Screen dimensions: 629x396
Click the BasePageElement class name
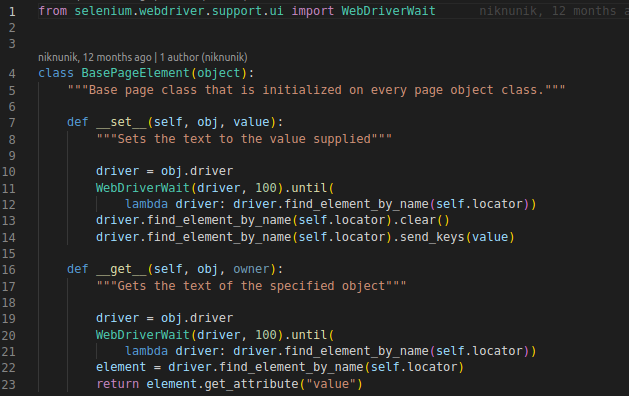(x=136, y=73)
